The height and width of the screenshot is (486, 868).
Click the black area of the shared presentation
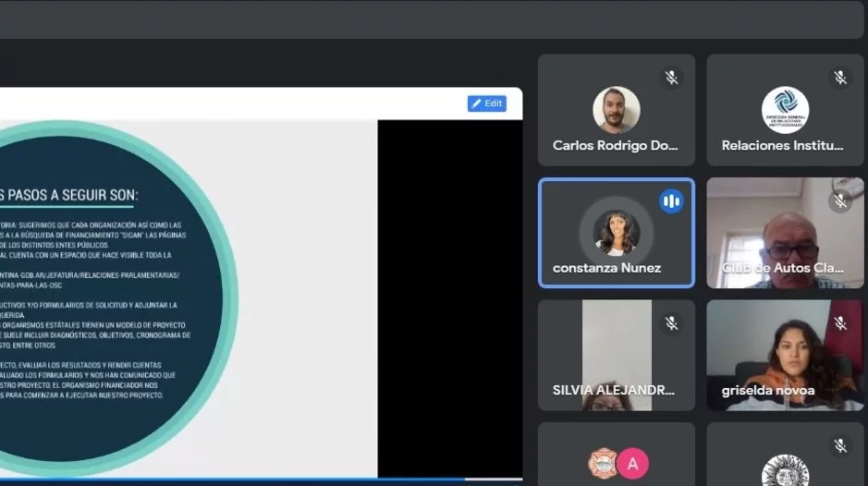point(450,298)
